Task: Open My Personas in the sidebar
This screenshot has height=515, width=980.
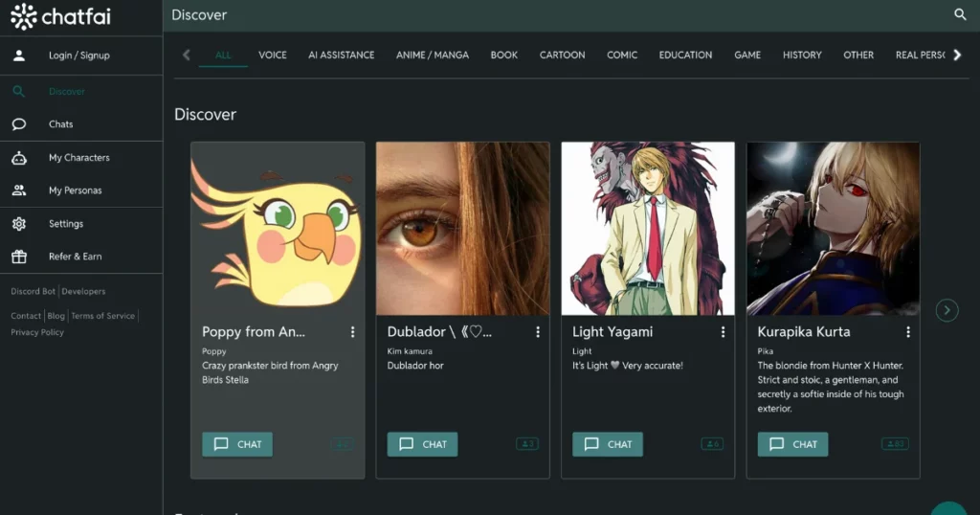Action: click(x=81, y=190)
